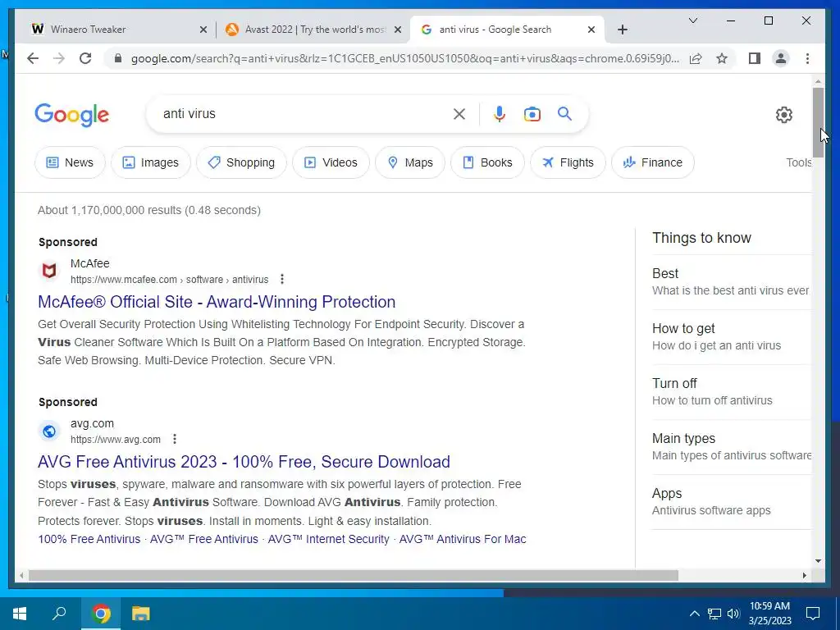Expand Best in Things to know
840x630 pixels.
point(731,282)
